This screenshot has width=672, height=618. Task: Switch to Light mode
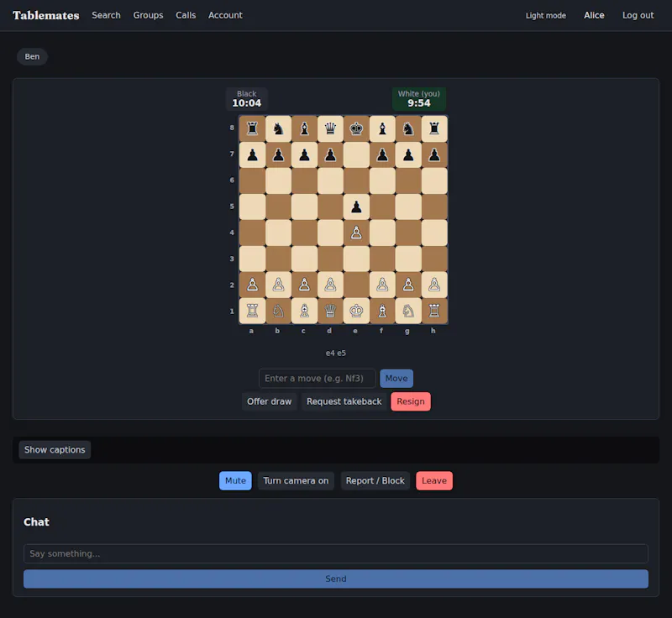point(545,15)
